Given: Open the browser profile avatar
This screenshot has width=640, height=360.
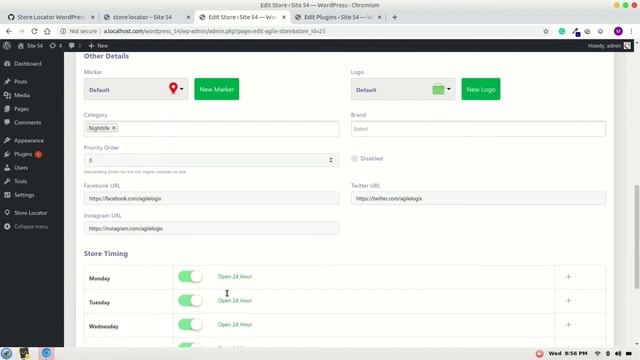Looking at the screenshot, I should [618, 31].
